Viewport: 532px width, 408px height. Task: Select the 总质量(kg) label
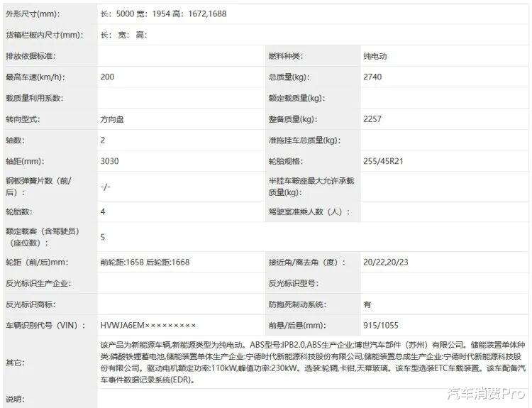tap(289, 77)
